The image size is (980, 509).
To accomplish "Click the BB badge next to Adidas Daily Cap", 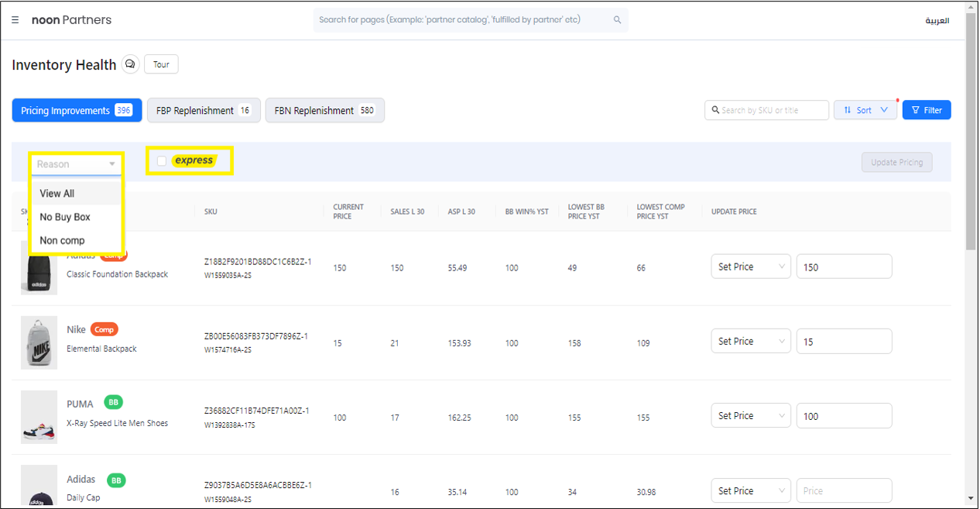I will tap(116, 480).
